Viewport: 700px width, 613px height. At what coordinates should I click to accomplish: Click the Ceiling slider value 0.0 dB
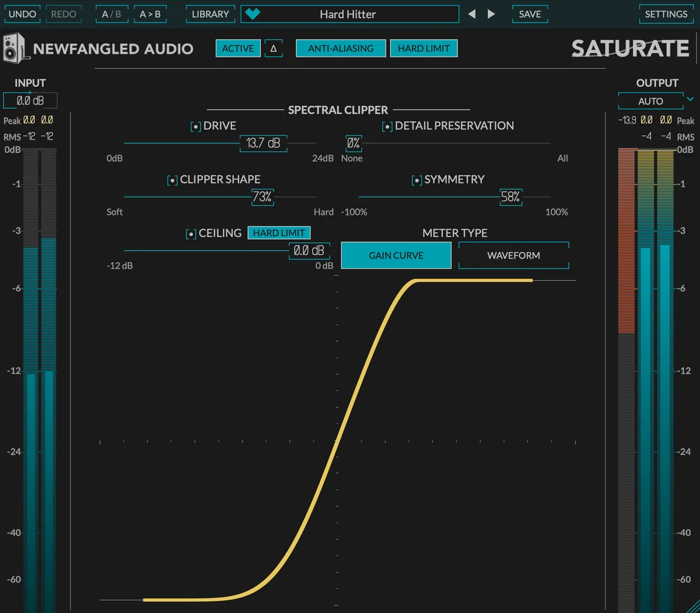[309, 250]
